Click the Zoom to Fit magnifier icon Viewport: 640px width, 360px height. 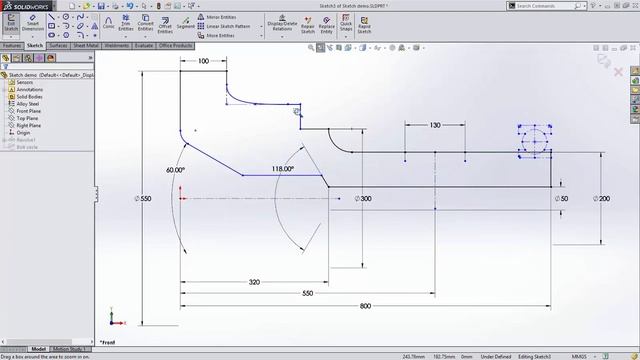pyautogui.click(x=311, y=48)
